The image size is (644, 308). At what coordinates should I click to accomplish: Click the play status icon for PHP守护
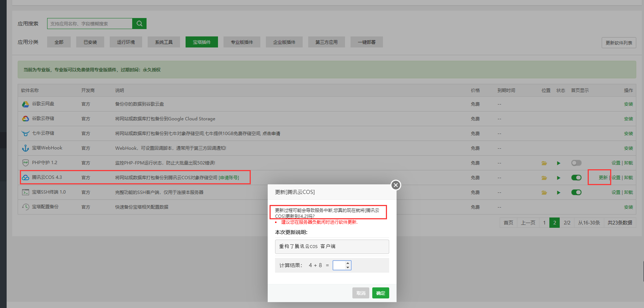pyautogui.click(x=559, y=163)
